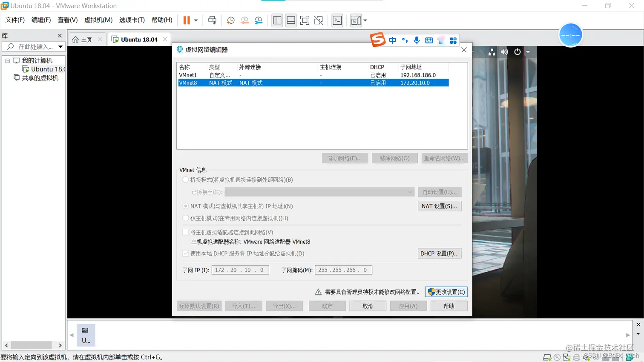This screenshot has width=644, height=362.
Task: Click the Ubuntu network status icon
Action: point(492,52)
